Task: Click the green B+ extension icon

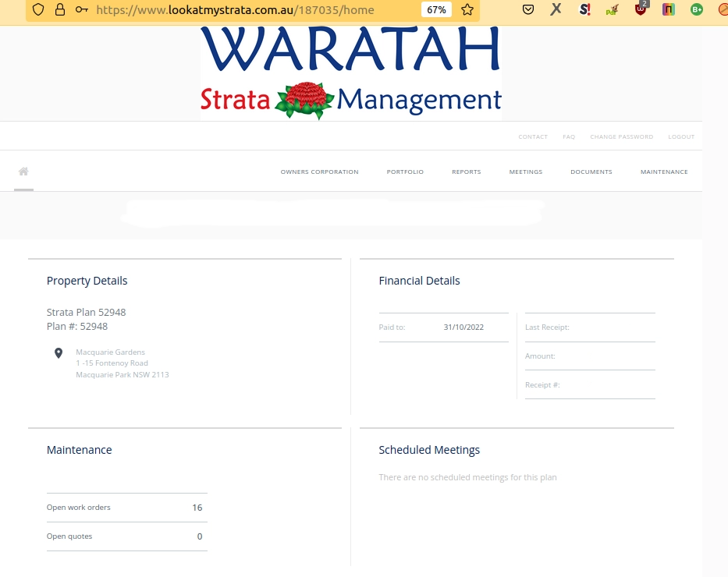Action: 697,10
